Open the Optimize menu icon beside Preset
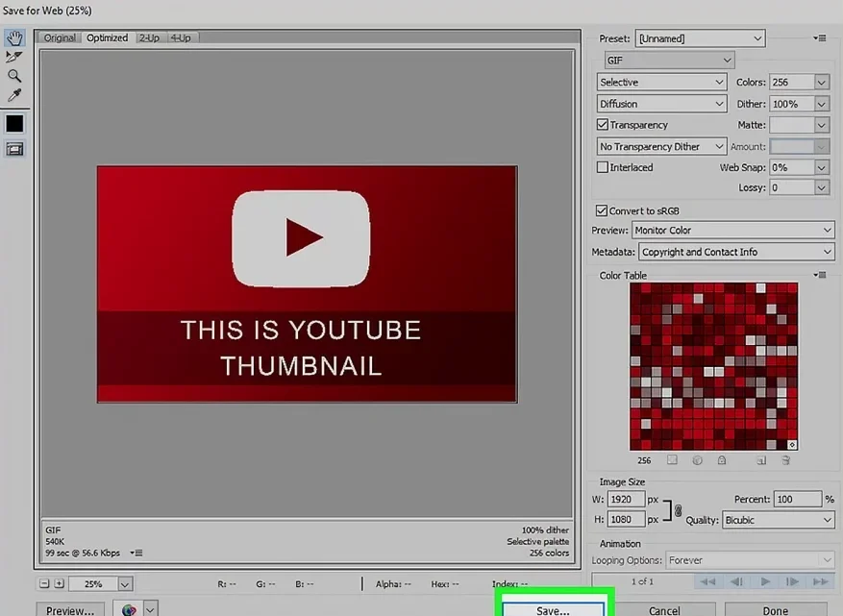 (x=820, y=38)
